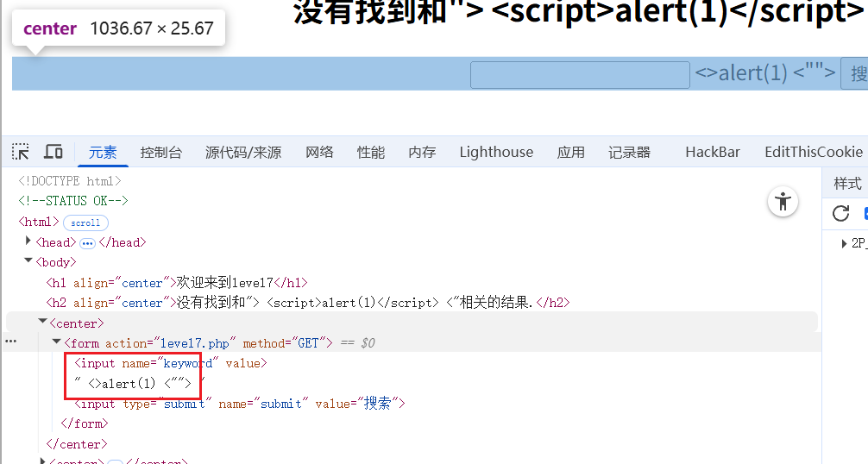Select the closing /center tag row
The height and width of the screenshot is (464, 868).
77,444
